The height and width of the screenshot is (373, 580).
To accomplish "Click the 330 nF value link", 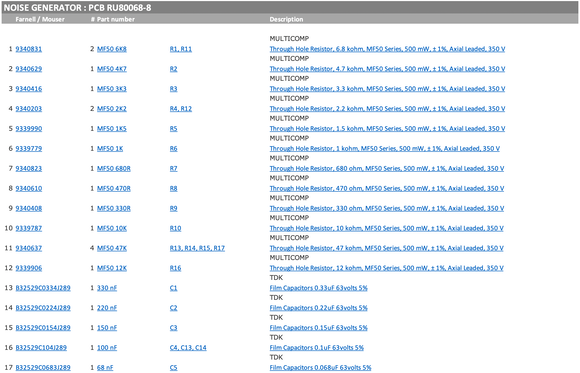I will [x=107, y=289].
